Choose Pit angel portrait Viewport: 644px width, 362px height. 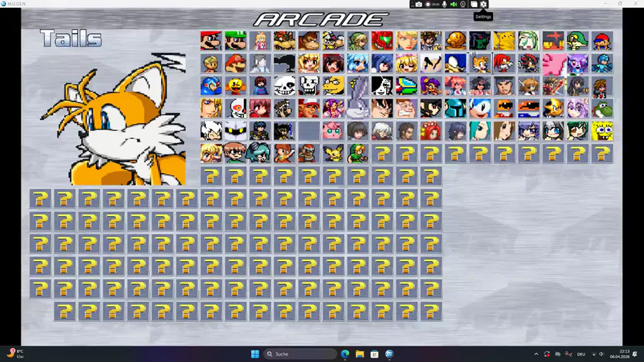click(431, 41)
